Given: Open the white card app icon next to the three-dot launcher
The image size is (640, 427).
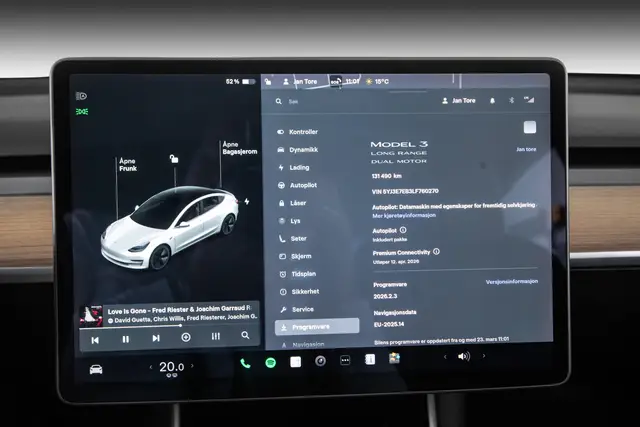Looking at the screenshot, I should [370, 360].
